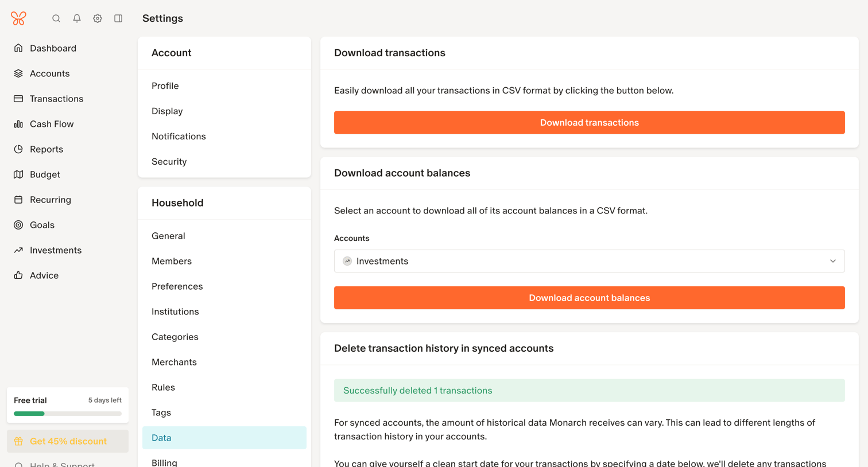Open Institutions settings

pos(224,312)
